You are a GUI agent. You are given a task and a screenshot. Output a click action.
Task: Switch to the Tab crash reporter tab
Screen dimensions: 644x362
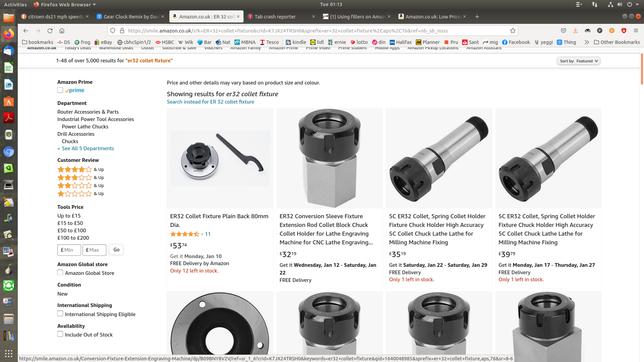[275, 17]
